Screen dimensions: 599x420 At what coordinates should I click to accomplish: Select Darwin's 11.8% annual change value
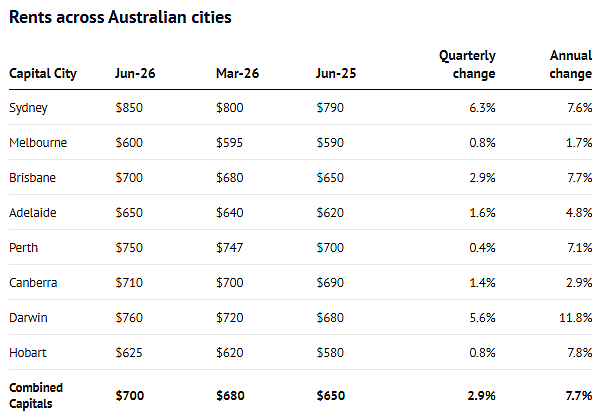pos(576,318)
